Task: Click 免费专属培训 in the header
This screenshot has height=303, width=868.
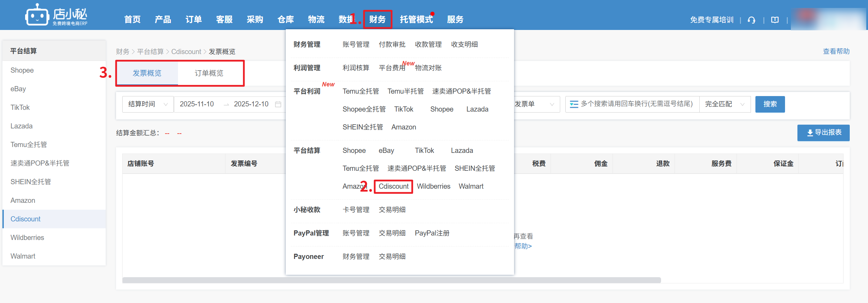Action: point(712,20)
